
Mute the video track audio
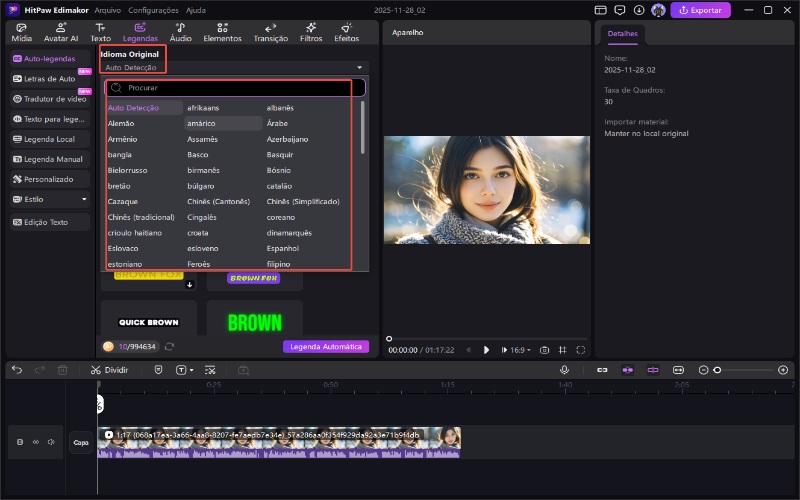(x=51, y=441)
